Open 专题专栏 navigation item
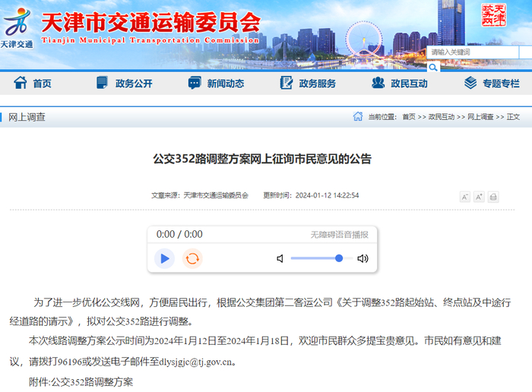Image resolution: width=532 pixels, height=392 pixels. coord(492,83)
